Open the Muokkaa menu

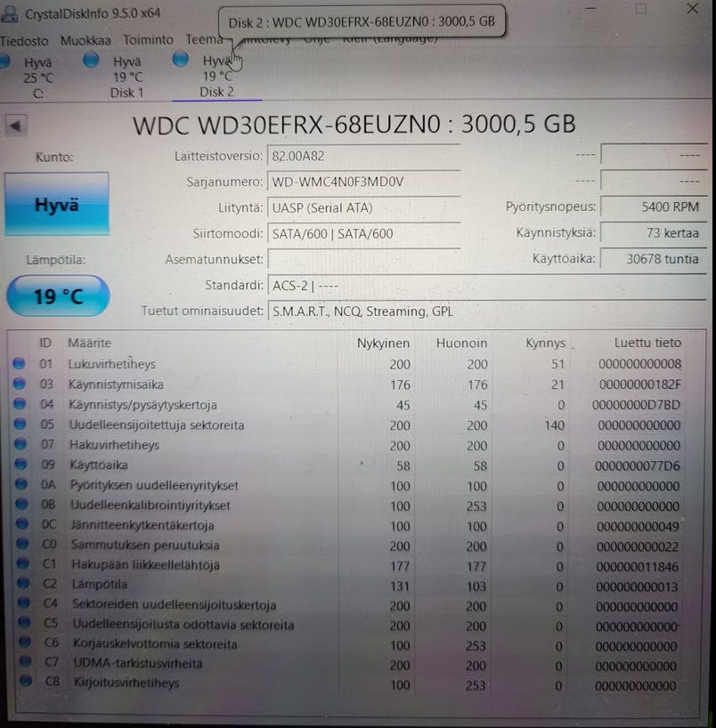[86, 41]
